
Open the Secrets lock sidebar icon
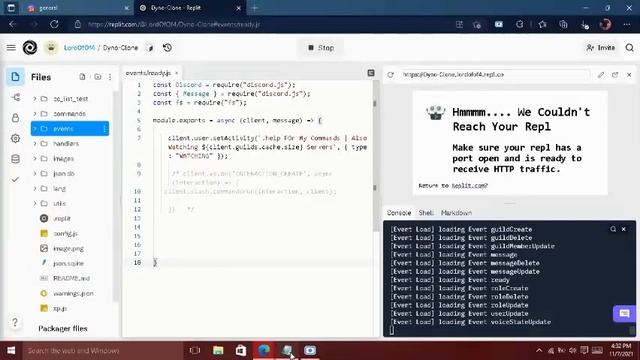[16, 118]
